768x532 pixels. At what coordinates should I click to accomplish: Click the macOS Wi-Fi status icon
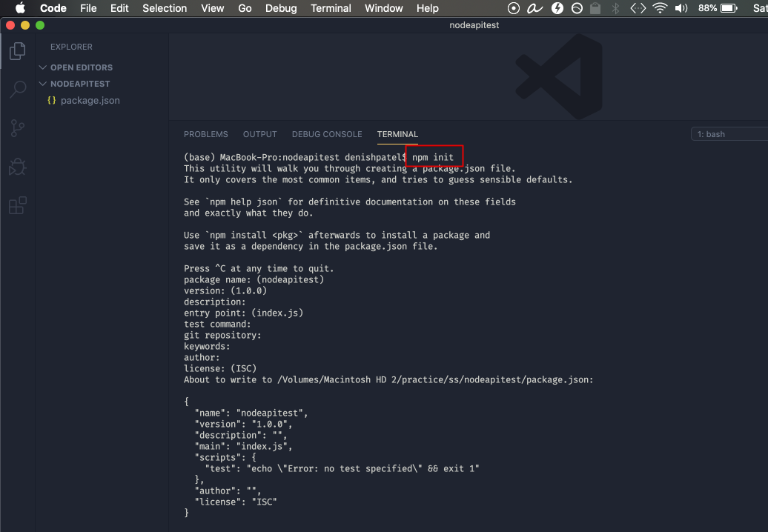point(661,8)
